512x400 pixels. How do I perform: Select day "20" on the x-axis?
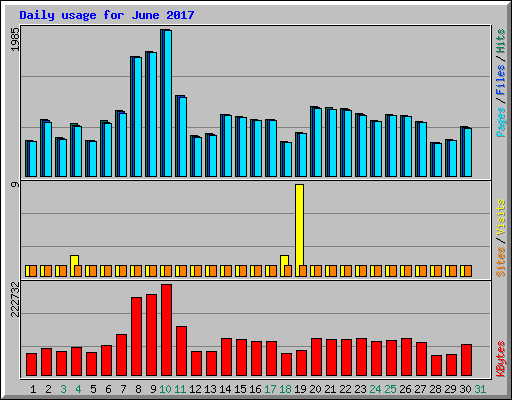(x=315, y=389)
